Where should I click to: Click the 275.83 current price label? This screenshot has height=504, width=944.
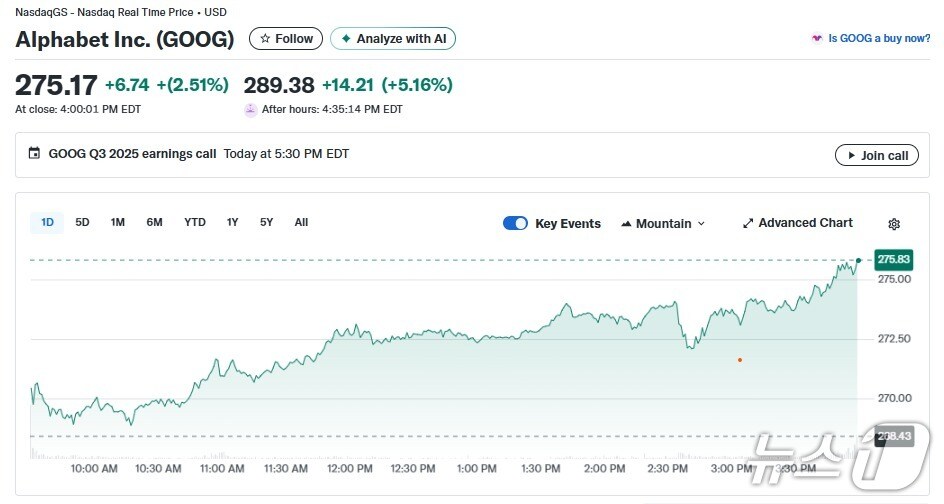[893, 259]
